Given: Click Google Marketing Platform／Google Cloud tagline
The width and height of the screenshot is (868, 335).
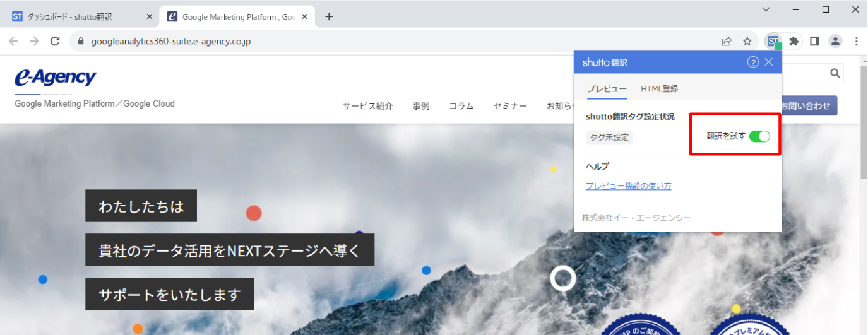Looking at the screenshot, I should [95, 103].
